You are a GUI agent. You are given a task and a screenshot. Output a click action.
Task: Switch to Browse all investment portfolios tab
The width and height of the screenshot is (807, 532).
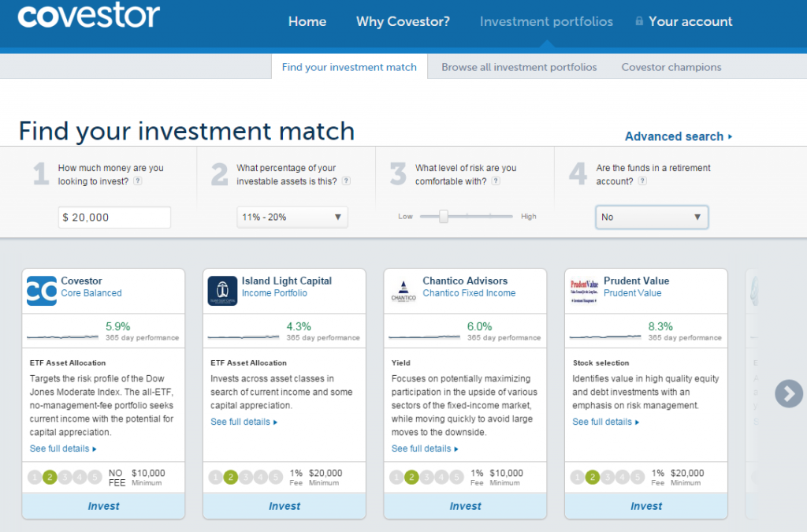[519, 67]
